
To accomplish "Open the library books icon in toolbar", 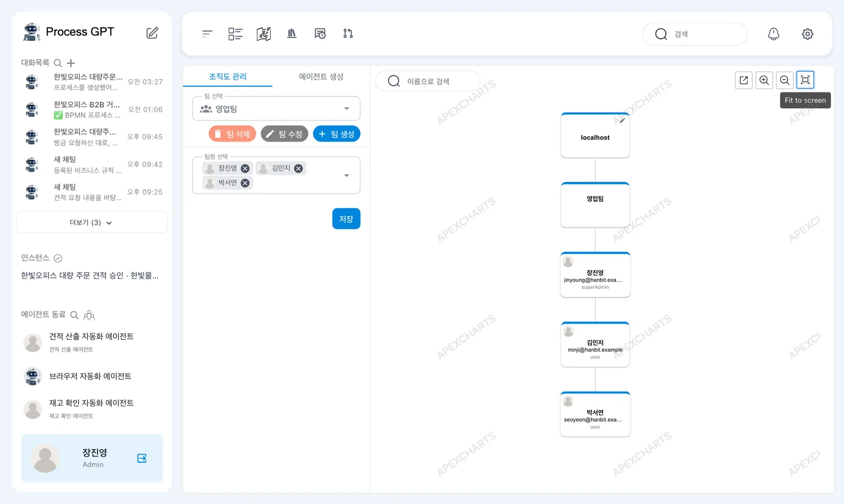I will click(292, 34).
